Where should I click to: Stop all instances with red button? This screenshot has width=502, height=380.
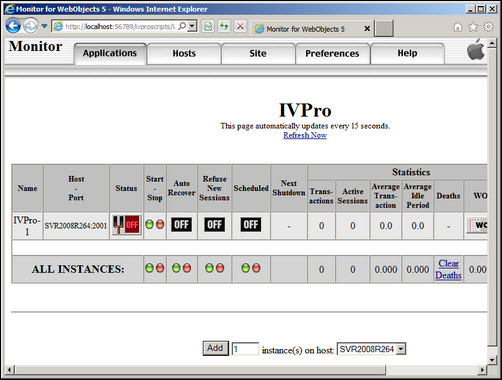160,268
